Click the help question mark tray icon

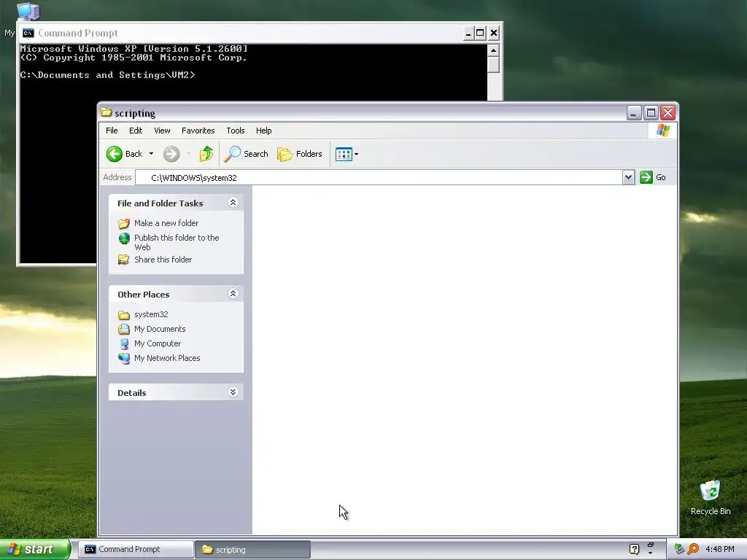tap(634, 549)
